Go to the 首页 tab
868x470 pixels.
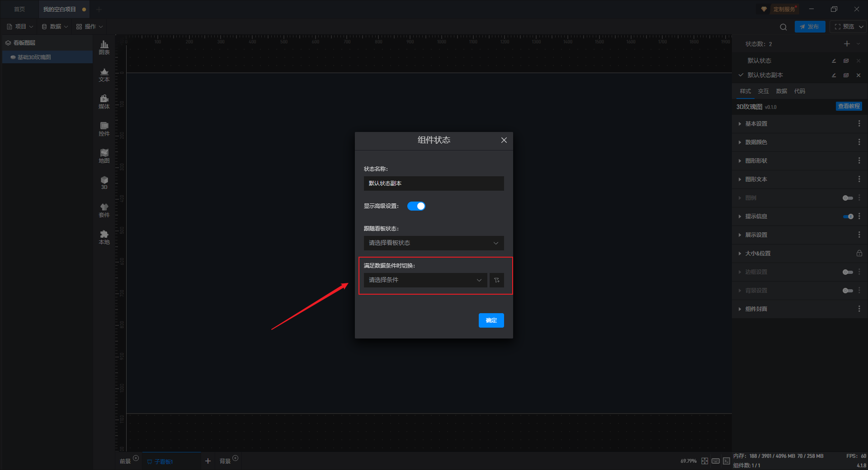point(19,9)
